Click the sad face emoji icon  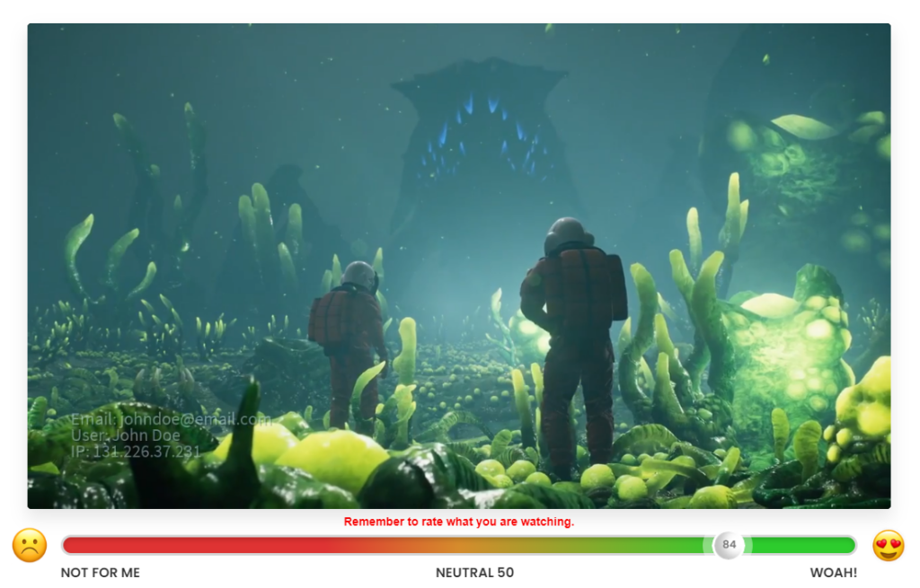[x=30, y=545]
